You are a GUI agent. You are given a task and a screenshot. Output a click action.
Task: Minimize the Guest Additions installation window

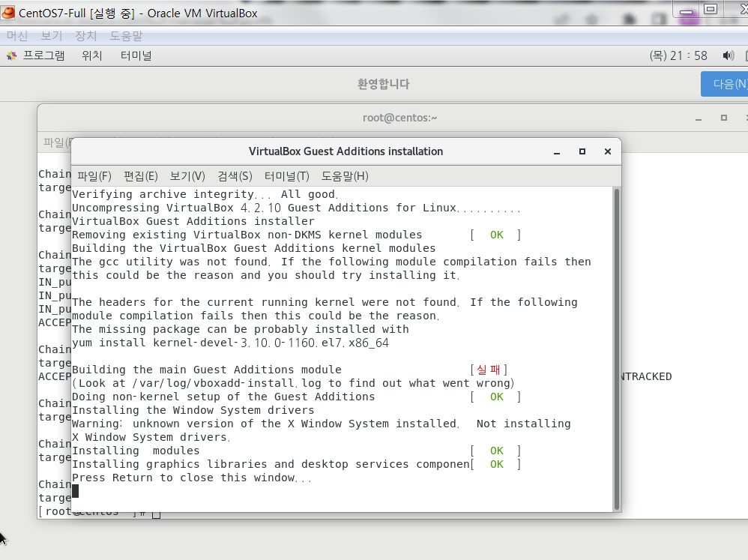click(x=557, y=152)
